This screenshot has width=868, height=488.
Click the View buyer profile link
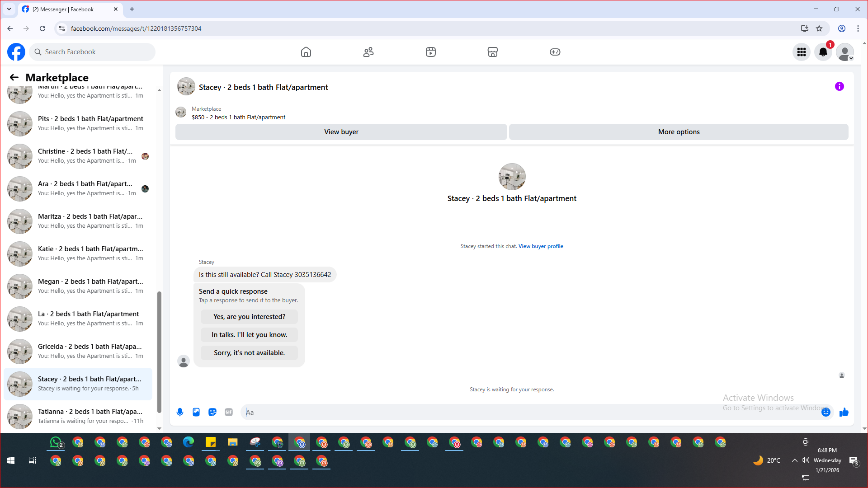click(x=541, y=246)
